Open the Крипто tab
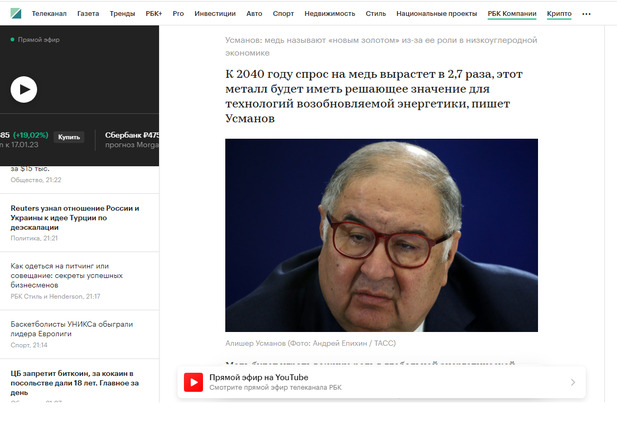617x431 pixels. pos(559,14)
